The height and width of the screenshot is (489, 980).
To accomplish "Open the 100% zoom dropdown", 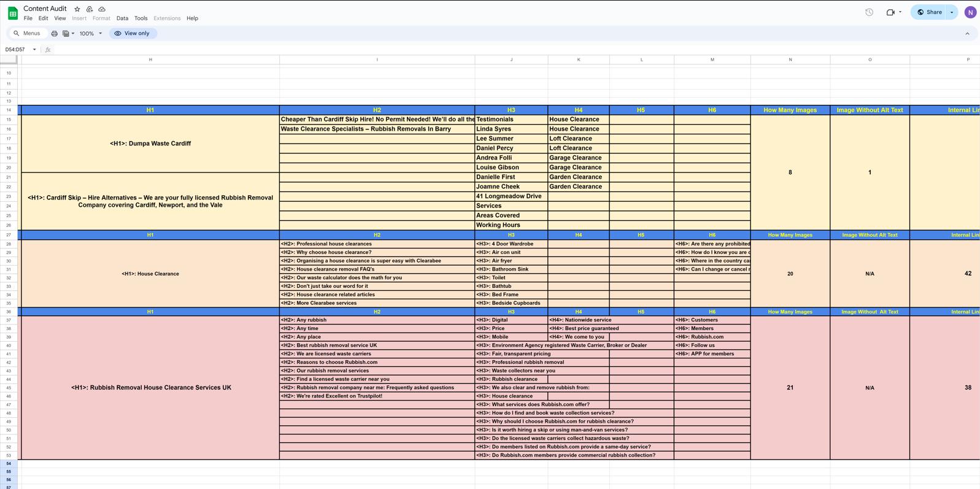I will point(91,34).
